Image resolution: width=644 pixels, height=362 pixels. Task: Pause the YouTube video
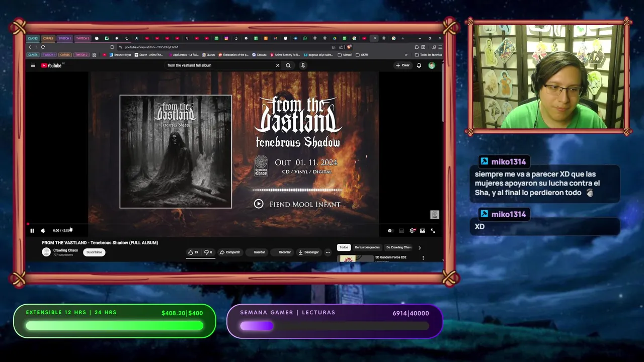pyautogui.click(x=32, y=231)
